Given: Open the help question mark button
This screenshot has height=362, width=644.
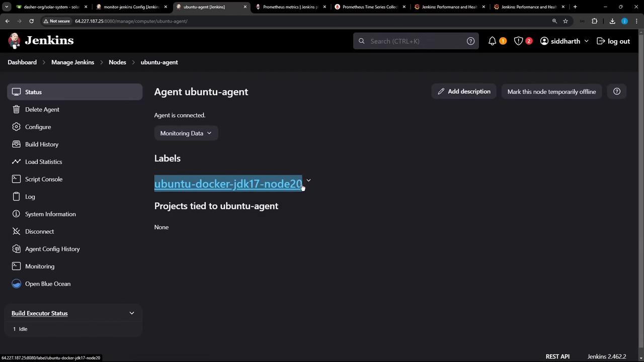Looking at the screenshot, I should click(617, 92).
